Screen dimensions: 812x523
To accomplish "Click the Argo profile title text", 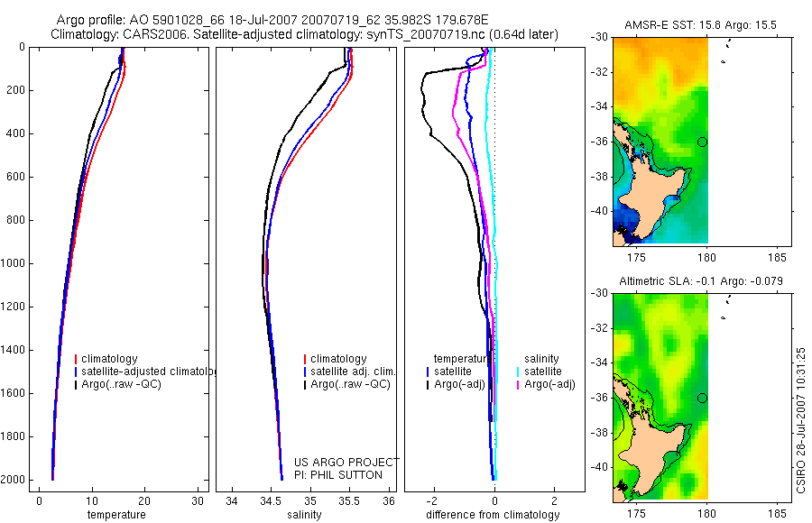I will pos(272,20).
